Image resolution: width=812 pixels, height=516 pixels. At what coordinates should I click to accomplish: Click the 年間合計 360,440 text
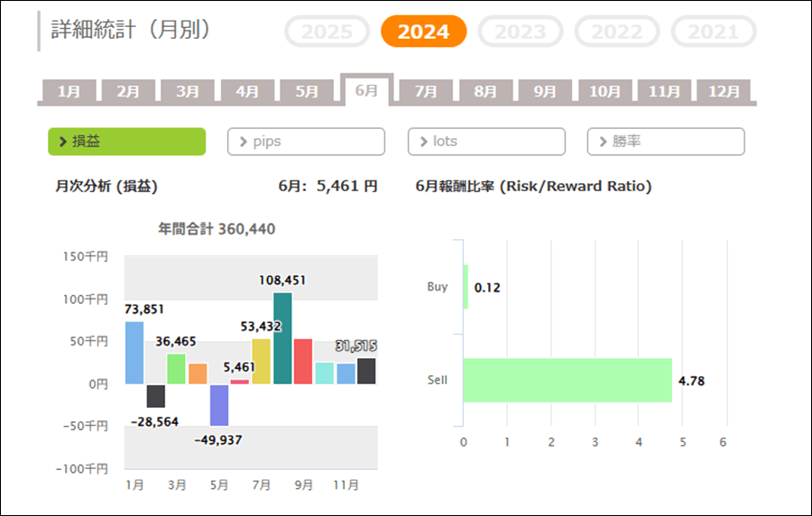pyautogui.click(x=217, y=229)
